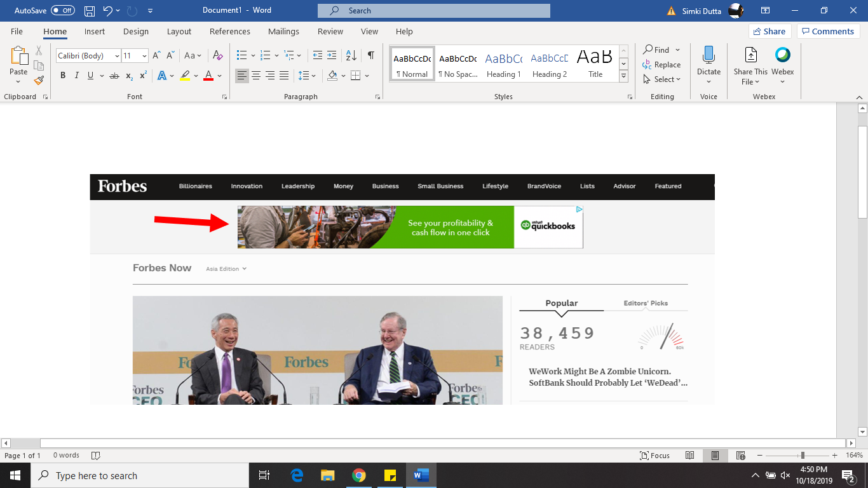Apply red font color
The height and width of the screenshot is (488, 868).
coord(208,76)
